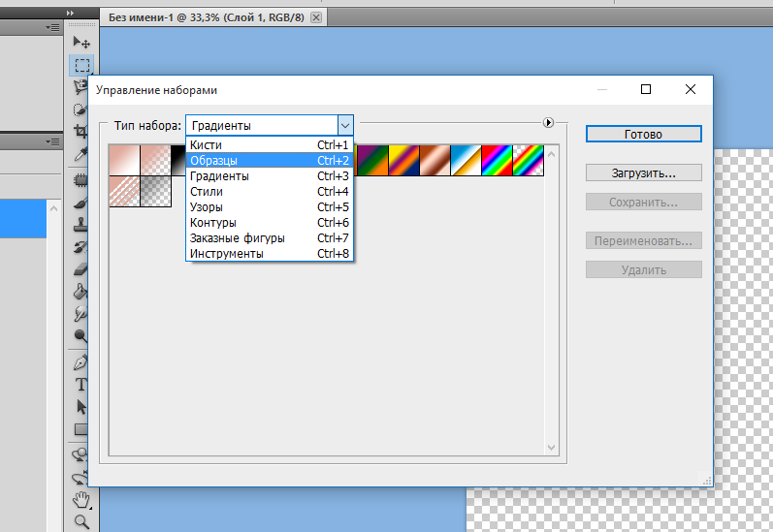Viewport: 773px width, 532px height.
Task: Select the Eraser tool
Action: click(81, 268)
